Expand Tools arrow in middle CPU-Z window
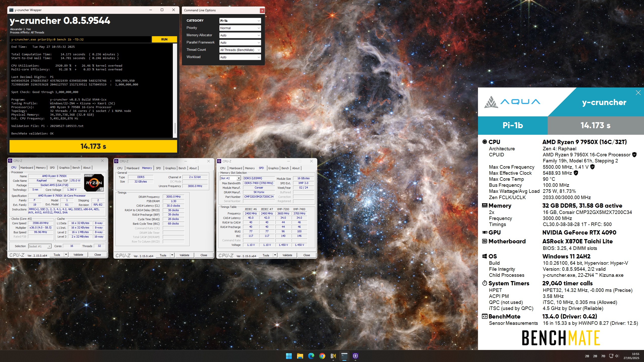 [172, 255]
